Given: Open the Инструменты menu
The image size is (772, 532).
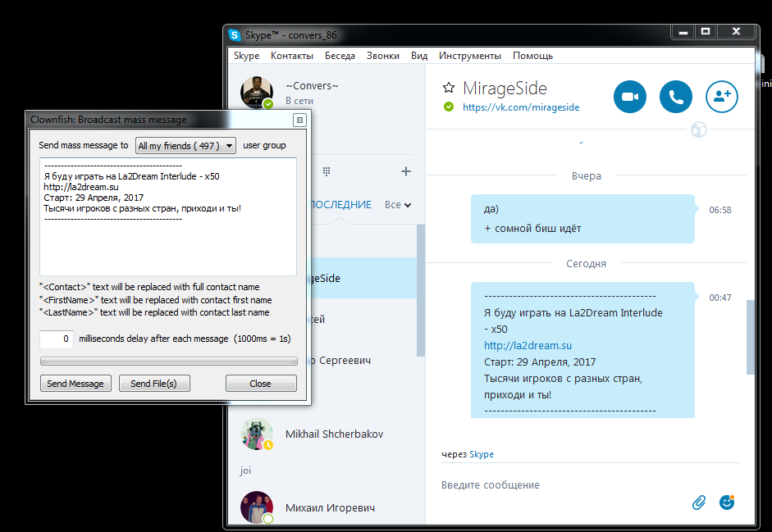Looking at the screenshot, I should click(470, 56).
